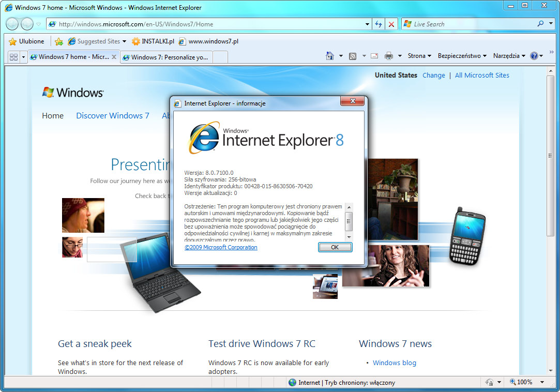This screenshot has height=392, width=560.
Task: Click the Get a sneak peek heading
Action: (x=95, y=344)
